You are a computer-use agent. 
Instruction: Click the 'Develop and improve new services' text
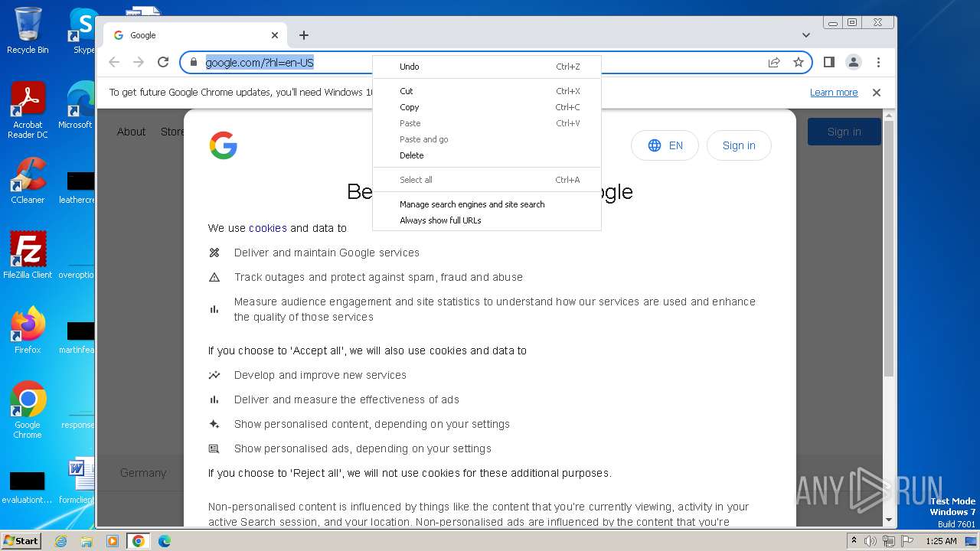click(x=320, y=375)
